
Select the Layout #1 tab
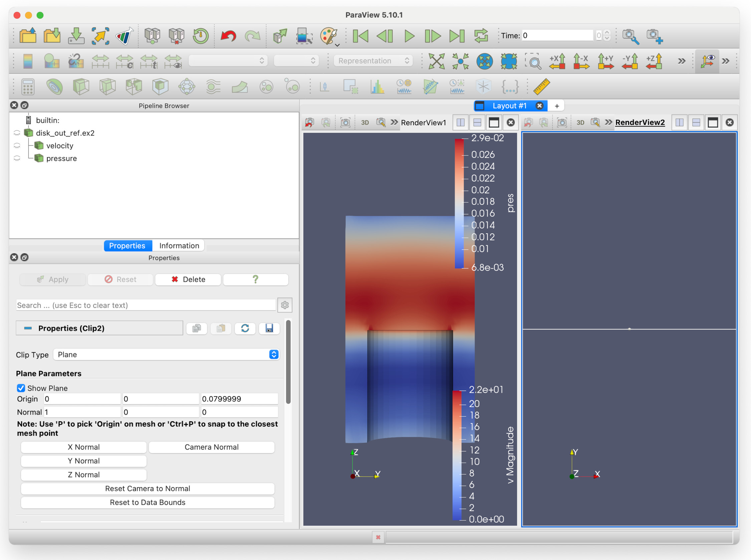click(510, 106)
